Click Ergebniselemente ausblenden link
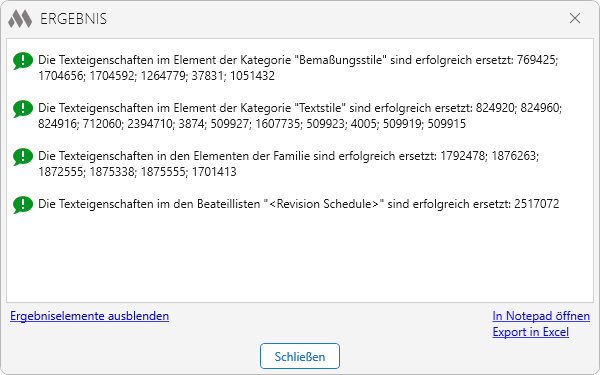 (90, 316)
